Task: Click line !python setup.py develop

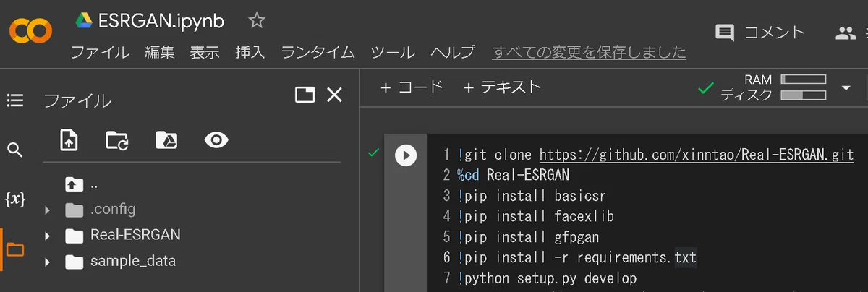Action: point(547,278)
